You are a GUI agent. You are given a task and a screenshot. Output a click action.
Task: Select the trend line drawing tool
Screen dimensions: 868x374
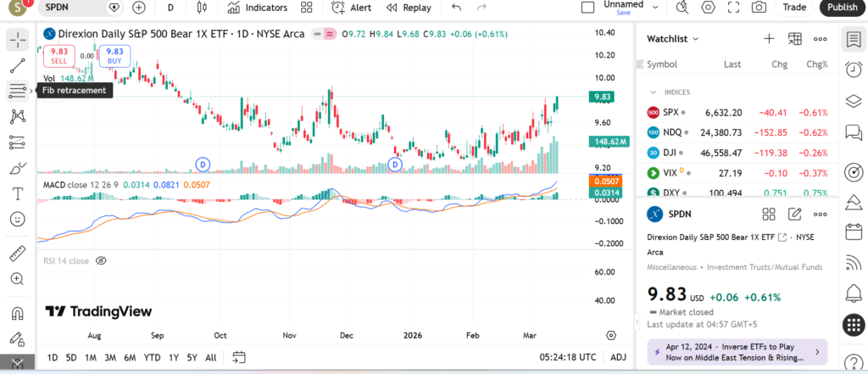(x=17, y=65)
